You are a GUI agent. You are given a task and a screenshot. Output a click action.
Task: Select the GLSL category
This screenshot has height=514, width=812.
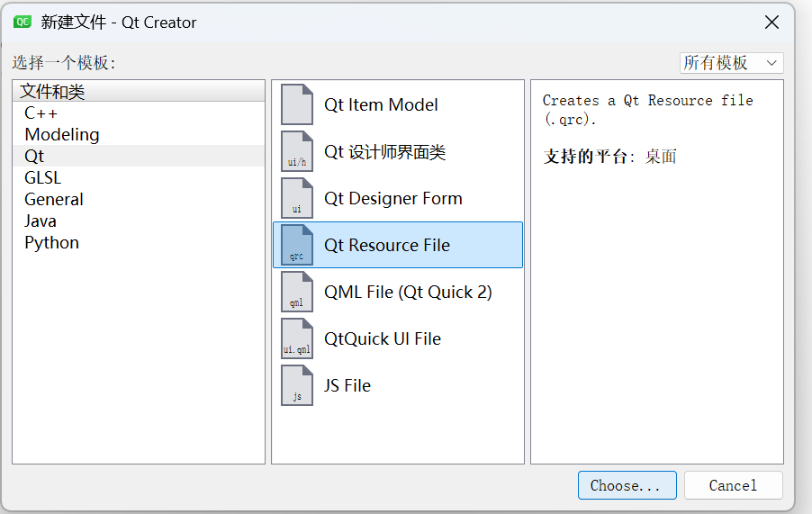pyautogui.click(x=139, y=177)
